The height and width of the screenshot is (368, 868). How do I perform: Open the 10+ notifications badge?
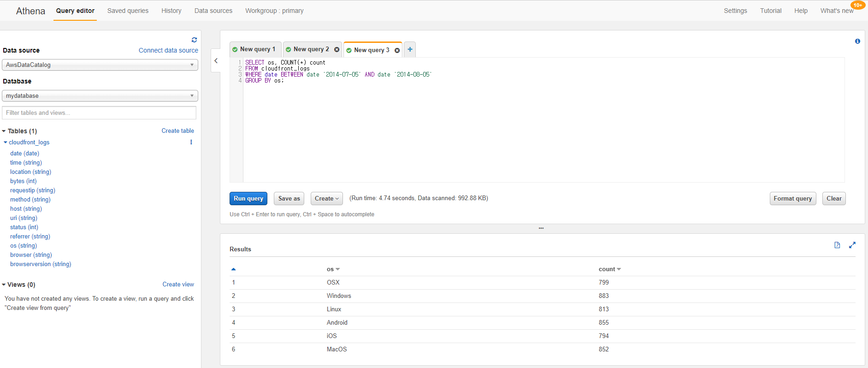click(858, 5)
